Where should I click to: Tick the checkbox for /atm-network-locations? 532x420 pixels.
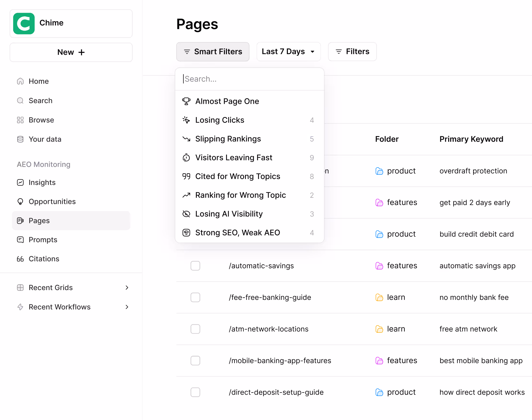[195, 329]
